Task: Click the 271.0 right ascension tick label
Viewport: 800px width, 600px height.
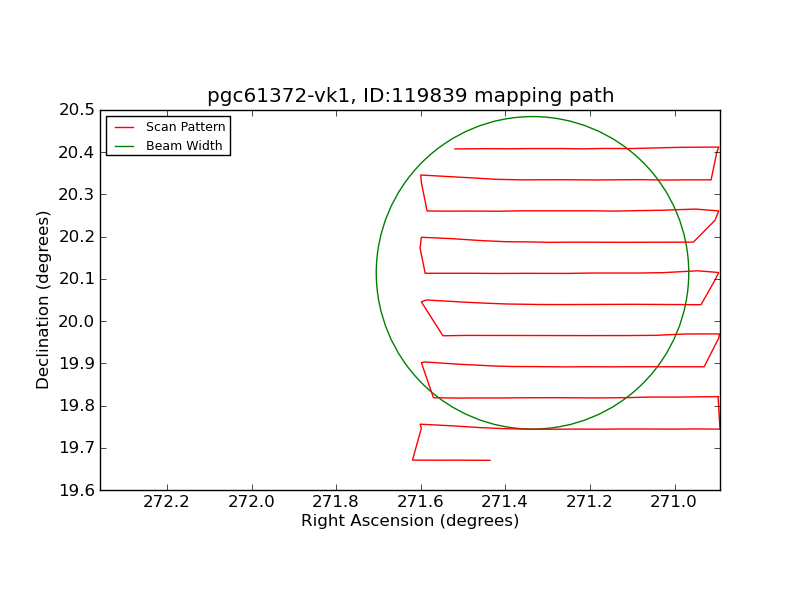Action: (x=673, y=502)
